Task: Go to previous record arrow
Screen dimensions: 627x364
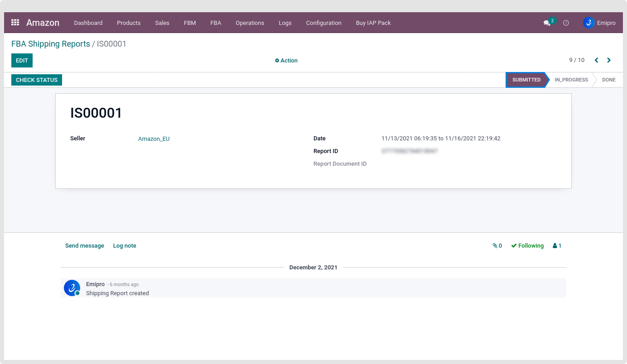Action: click(x=596, y=60)
